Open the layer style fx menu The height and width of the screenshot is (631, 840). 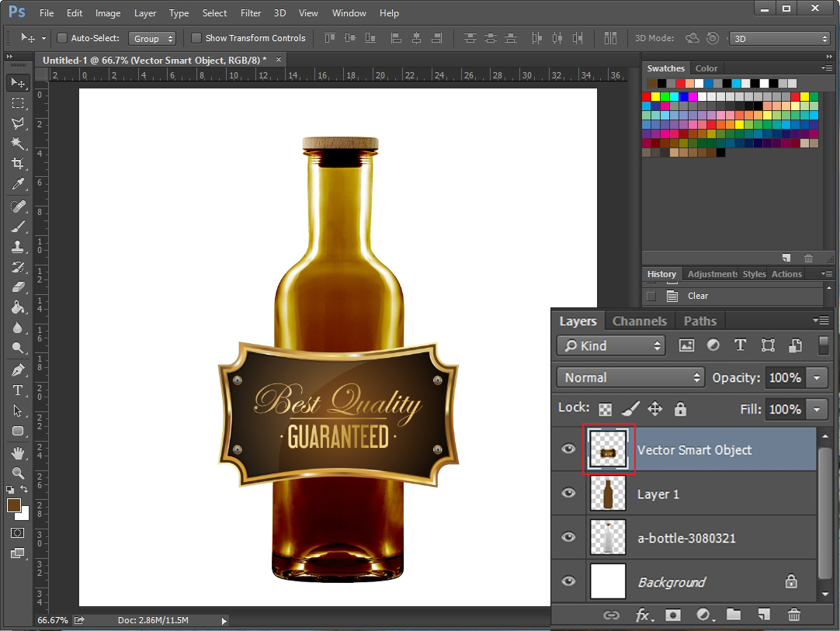pos(644,615)
